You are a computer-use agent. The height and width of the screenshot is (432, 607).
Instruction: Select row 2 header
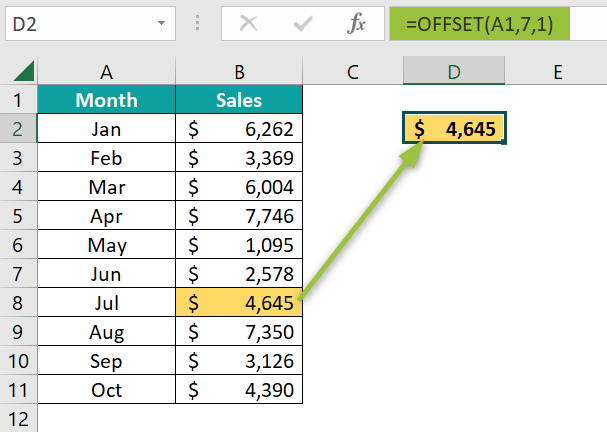tap(18, 129)
